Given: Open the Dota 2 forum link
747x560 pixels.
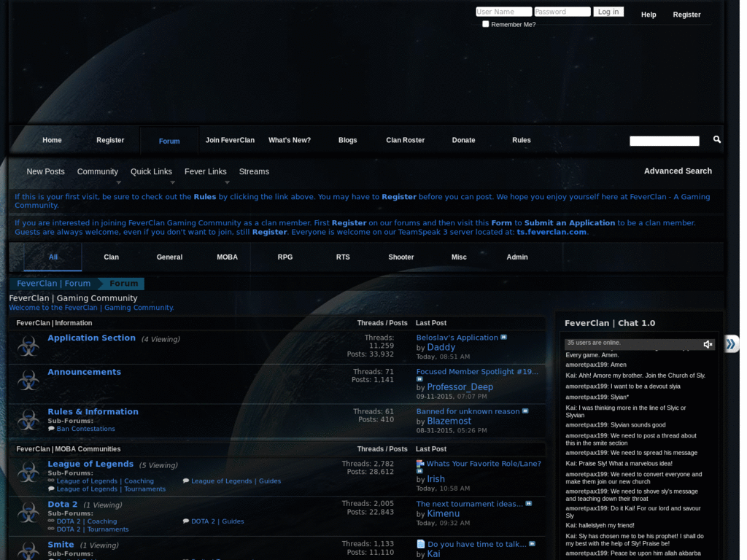Looking at the screenshot, I should click(x=63, y=505).
